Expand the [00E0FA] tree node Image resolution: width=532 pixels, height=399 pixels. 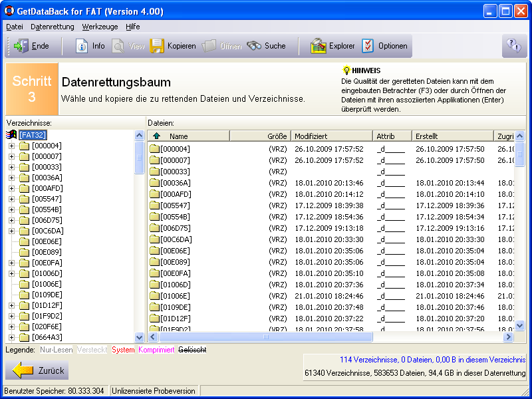click(x=11, y=263)
